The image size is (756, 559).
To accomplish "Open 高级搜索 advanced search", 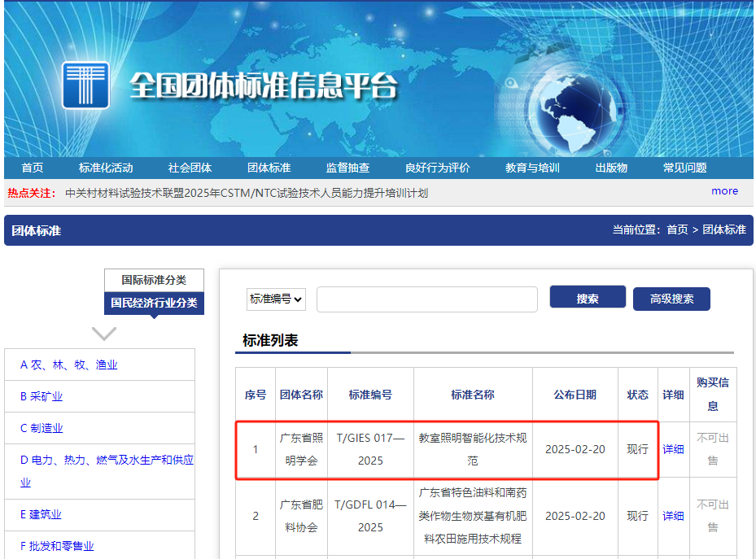I will click(671, 299).
